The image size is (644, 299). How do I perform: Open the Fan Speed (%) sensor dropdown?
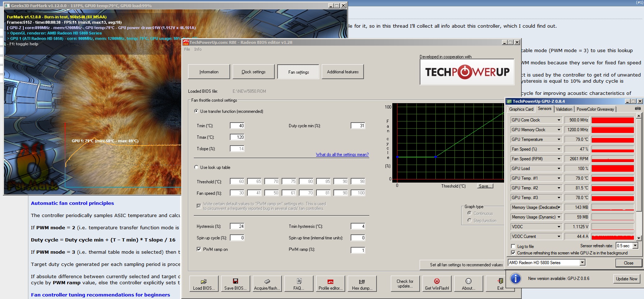559,149
